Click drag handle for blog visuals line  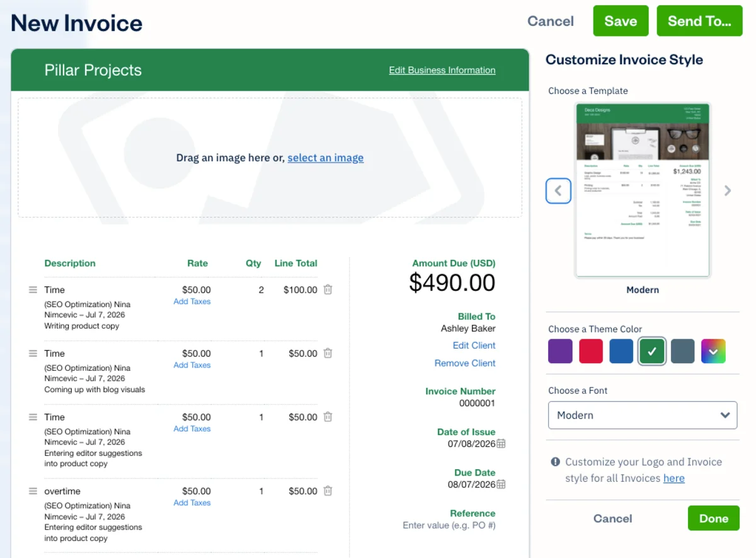tap(33, 354)
